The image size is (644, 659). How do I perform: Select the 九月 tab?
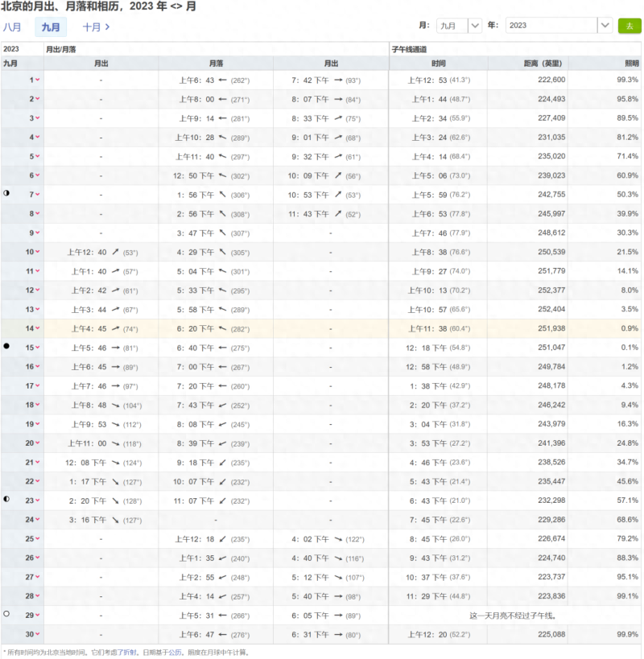tap(51, 27)
